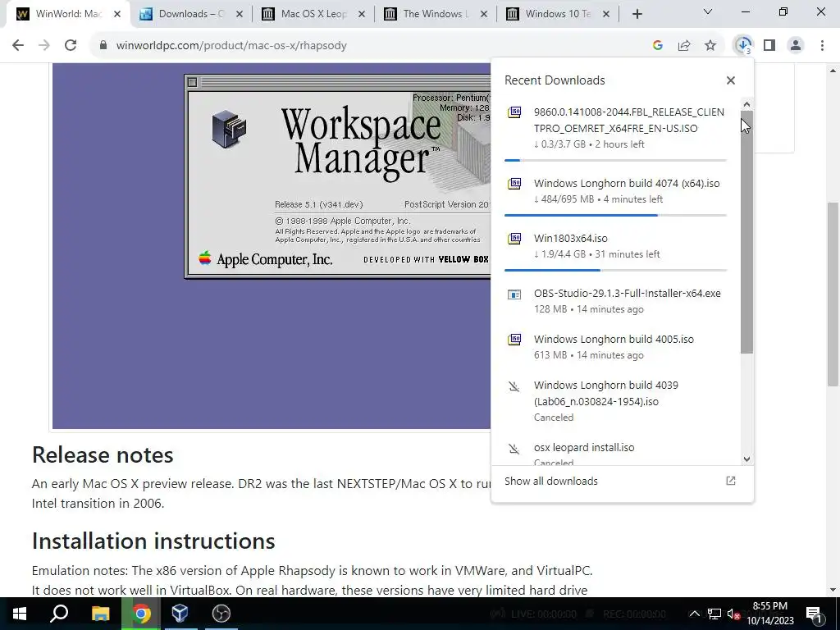Open the Chrome side panel

click(x=769, y=46)
